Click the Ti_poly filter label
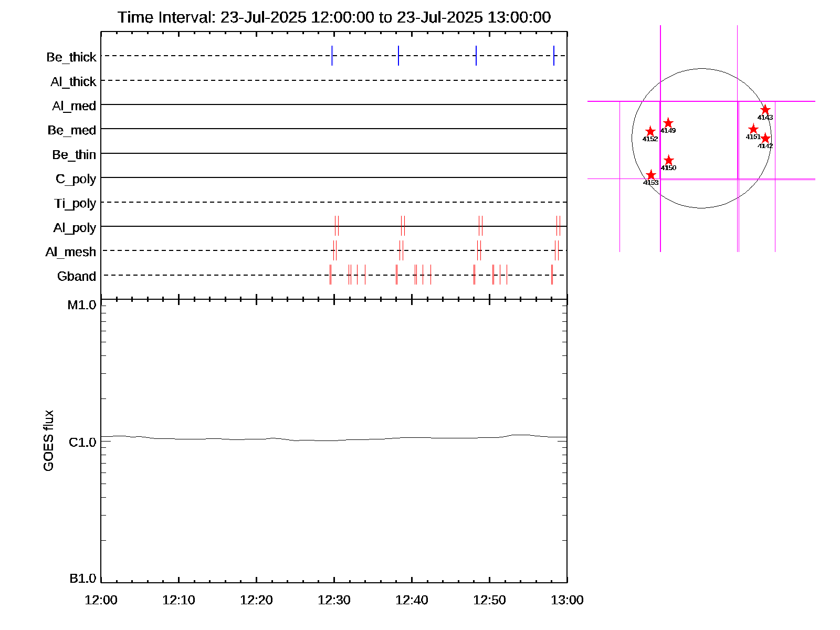The width and height of the screenshot is (840, 630). coord(75,204)
